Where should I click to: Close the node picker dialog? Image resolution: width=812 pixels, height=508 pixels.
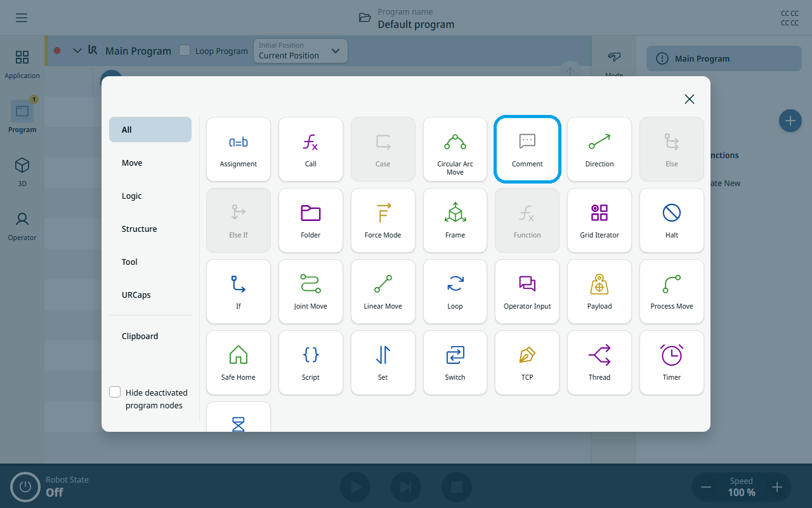point(690,99)
